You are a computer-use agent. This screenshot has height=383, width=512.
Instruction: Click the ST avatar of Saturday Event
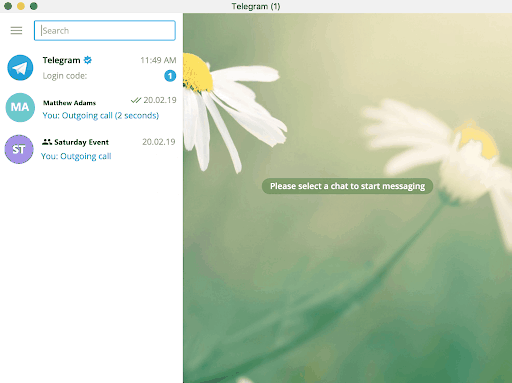point(19,149)
